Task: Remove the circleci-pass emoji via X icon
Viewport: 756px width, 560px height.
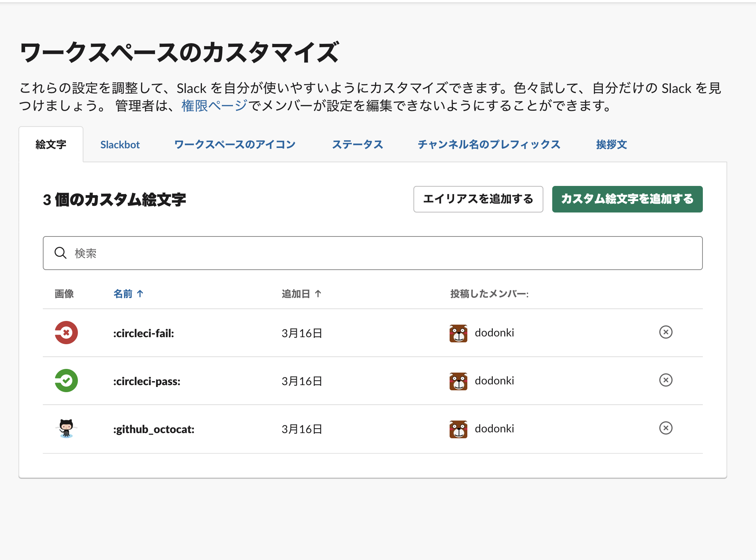Action: click(x=666, y=380)
